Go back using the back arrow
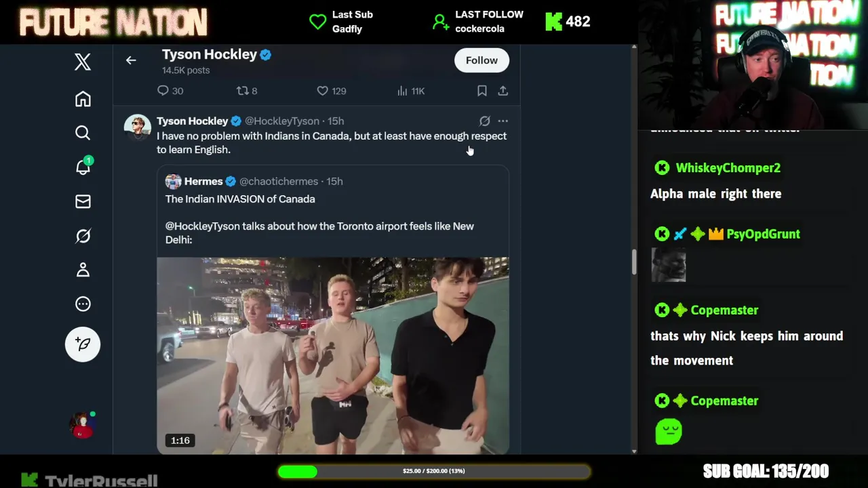Viewport: 868px width, 488px height. [x=131, y=60]
